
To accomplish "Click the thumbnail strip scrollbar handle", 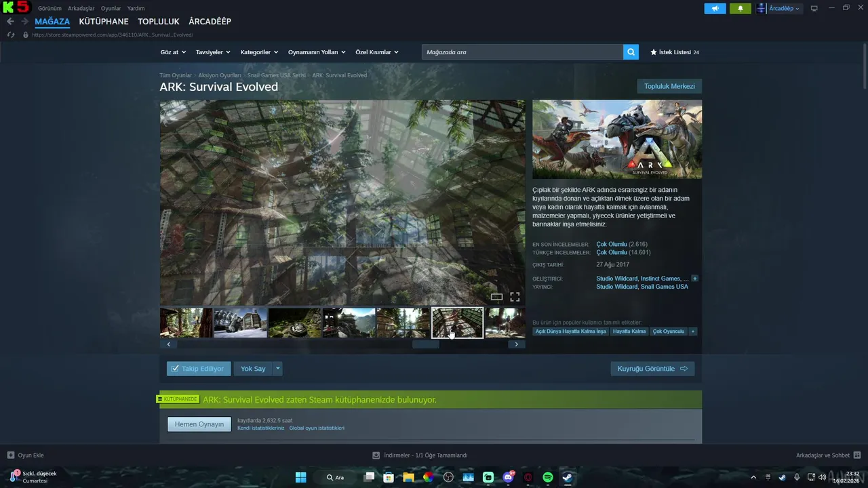I will (x=426, y=344).
